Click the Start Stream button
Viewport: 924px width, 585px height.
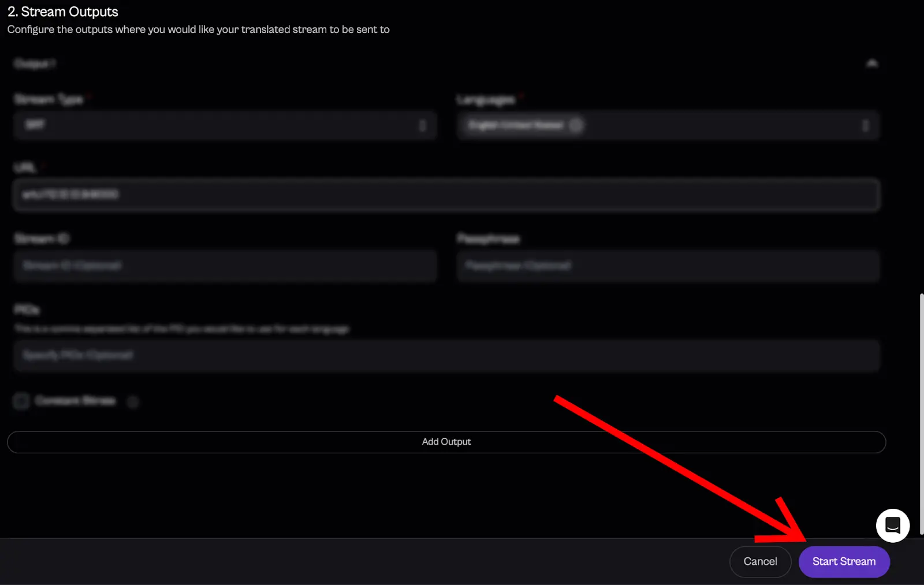[x=844, y=561]
